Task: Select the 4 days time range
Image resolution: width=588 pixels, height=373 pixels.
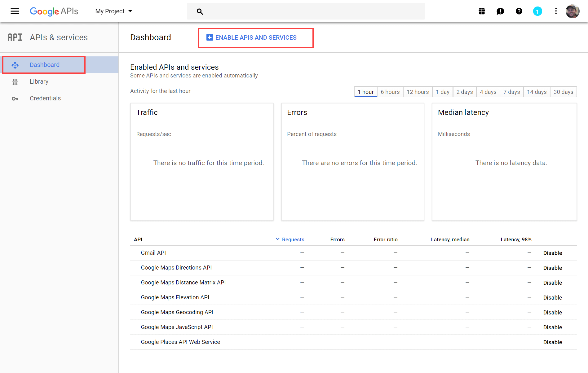Action: pyautogui.click(x=488, y=92)
